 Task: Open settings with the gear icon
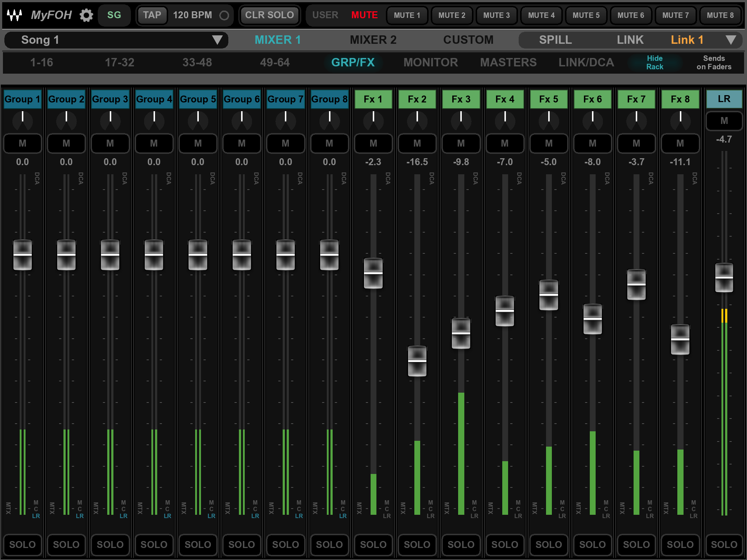coord(86,15)
